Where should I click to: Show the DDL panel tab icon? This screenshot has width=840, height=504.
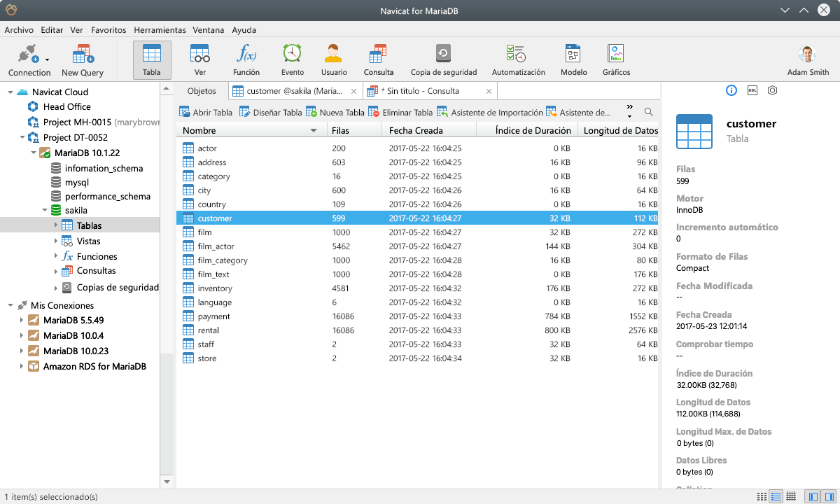click(752, 90)
